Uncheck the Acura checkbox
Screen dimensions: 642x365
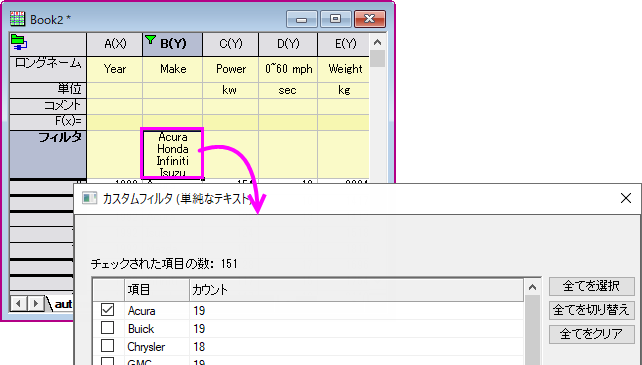coord(108,310)
